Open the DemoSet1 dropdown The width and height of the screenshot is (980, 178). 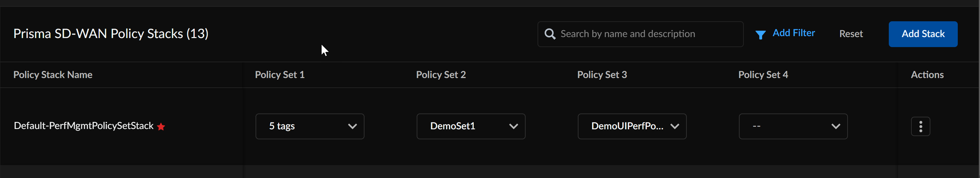point(464,126)
